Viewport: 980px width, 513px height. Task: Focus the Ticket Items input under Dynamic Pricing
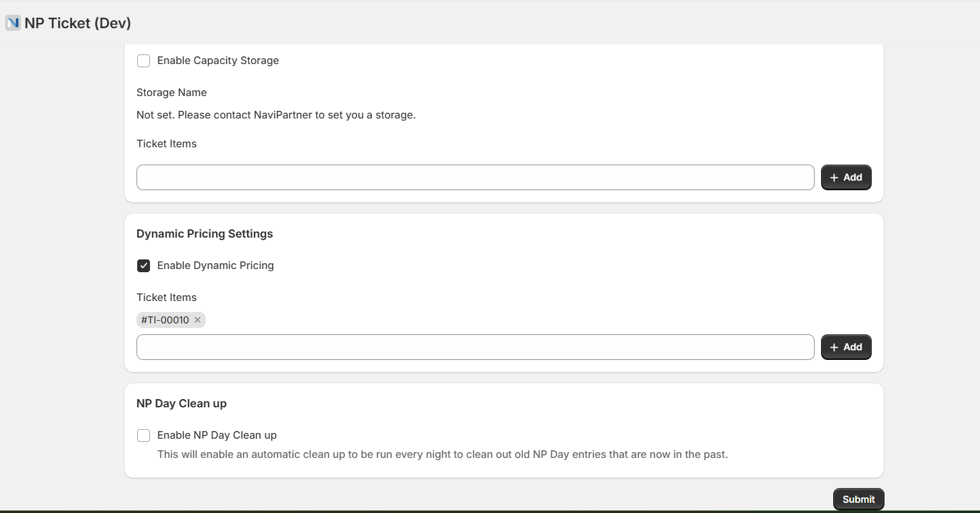pyautogui.click(x=475, y=347)
